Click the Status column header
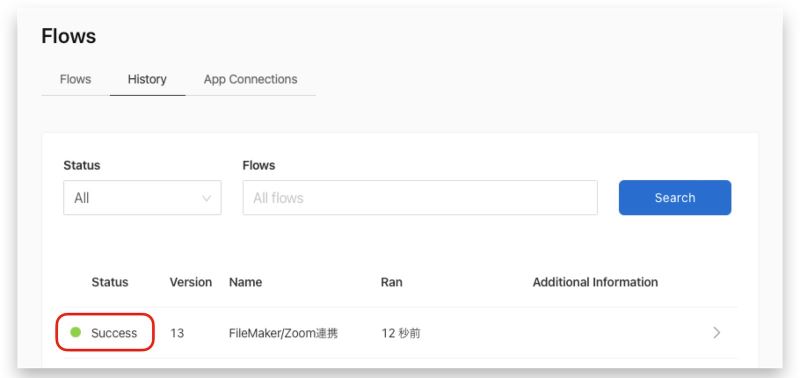This screenshot has height=378, width=800. pyautogui.click(x=110, y=282)
